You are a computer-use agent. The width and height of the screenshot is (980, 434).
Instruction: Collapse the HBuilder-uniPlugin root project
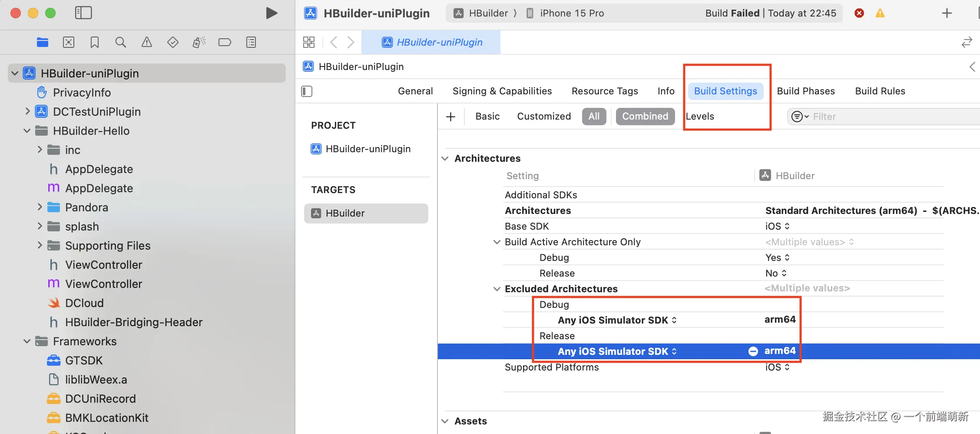[15, 73]
